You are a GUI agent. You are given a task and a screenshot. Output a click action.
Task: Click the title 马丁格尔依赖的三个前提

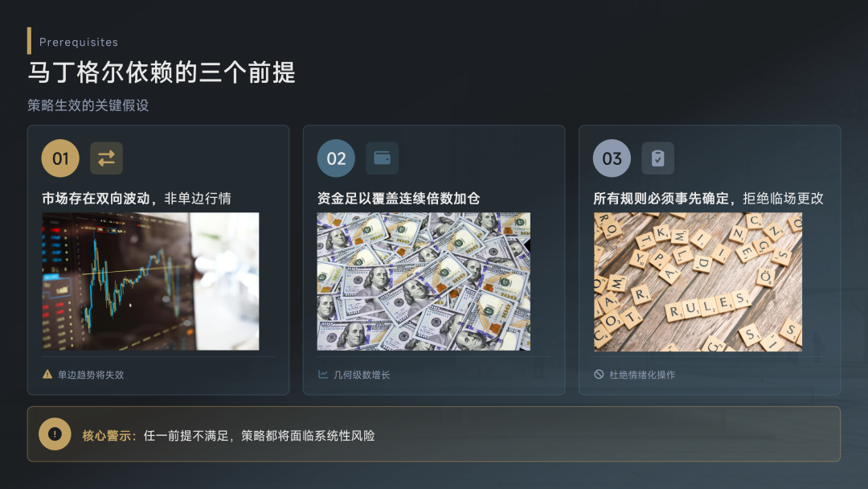pyautogui.click(x=162, y=72)
